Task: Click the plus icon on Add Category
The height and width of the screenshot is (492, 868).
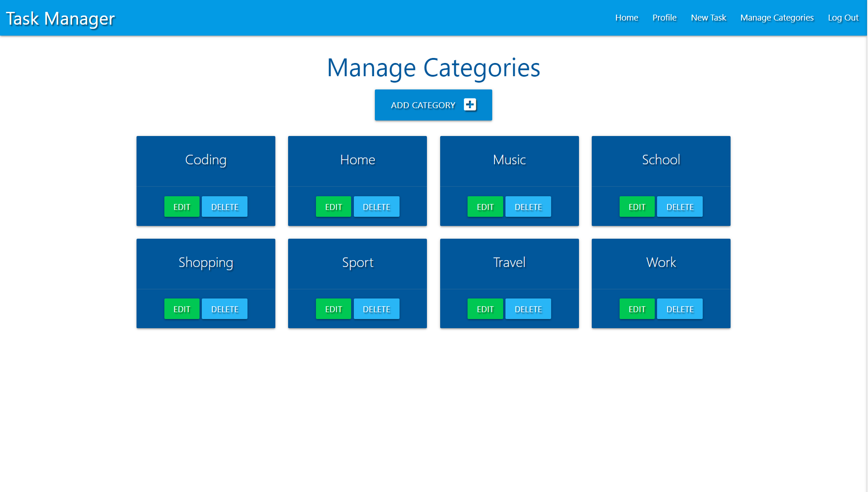Action: coord(470,105)
